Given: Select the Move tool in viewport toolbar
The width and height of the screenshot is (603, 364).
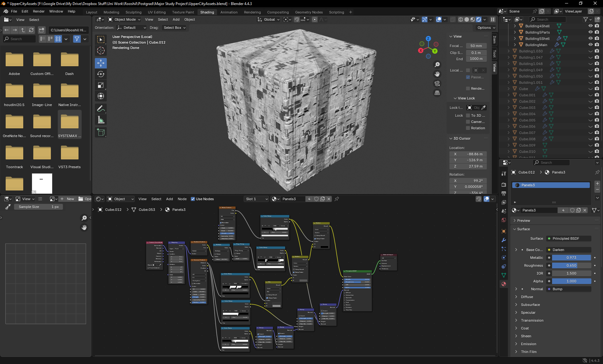Looking at the screenshot, I should click(x=101, y=63).
